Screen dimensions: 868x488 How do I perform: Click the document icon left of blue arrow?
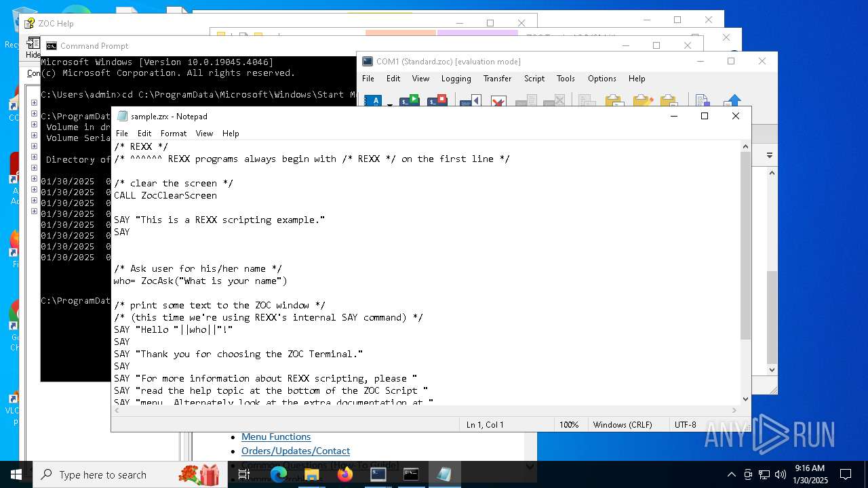tap(703, 102)
